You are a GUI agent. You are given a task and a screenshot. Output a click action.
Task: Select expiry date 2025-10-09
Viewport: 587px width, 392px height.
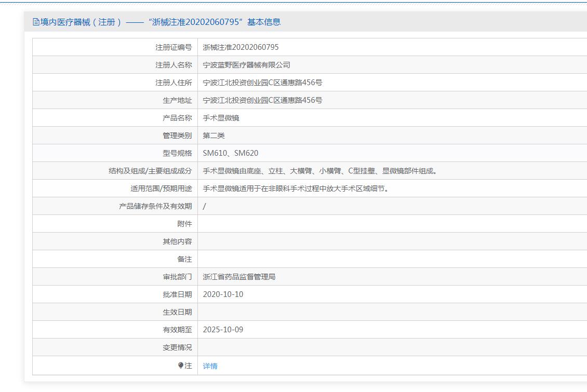coord(223,330)
